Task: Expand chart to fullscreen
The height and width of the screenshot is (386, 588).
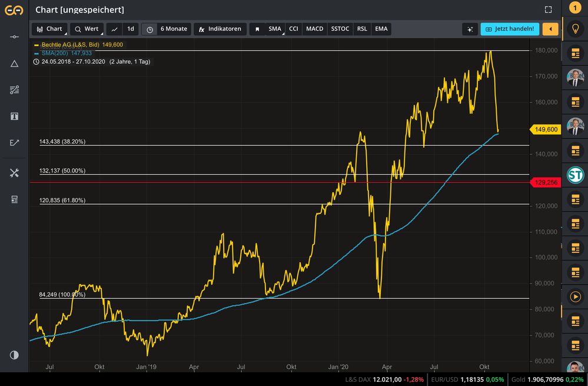Action: pos(548,9)
